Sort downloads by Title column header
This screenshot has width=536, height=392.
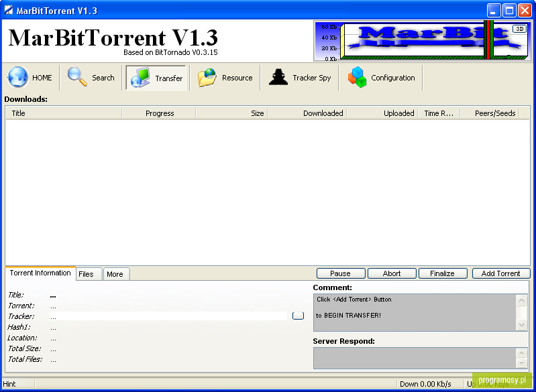64,113
